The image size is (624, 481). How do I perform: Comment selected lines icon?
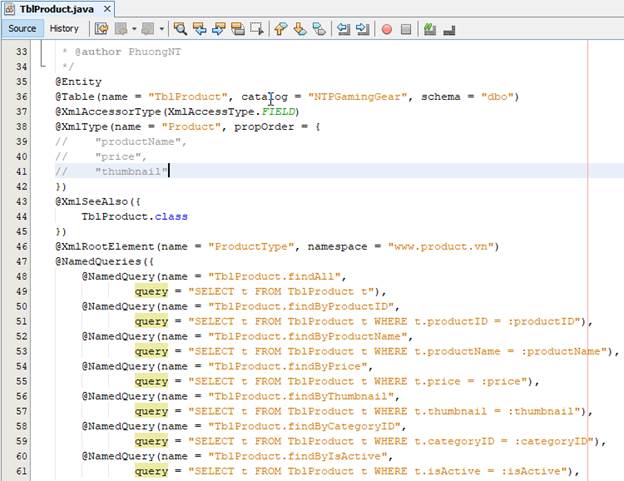click(x=429, y=29)
